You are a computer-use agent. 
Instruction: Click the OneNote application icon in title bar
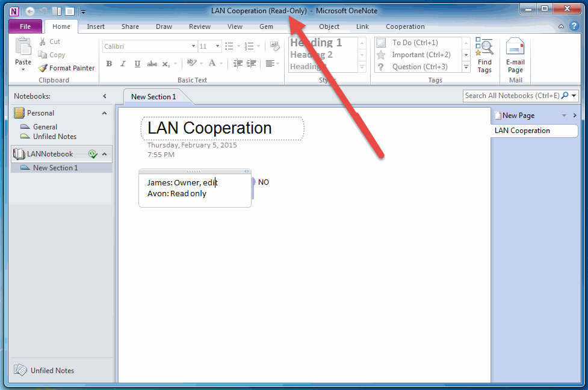[x=14, y=11]
